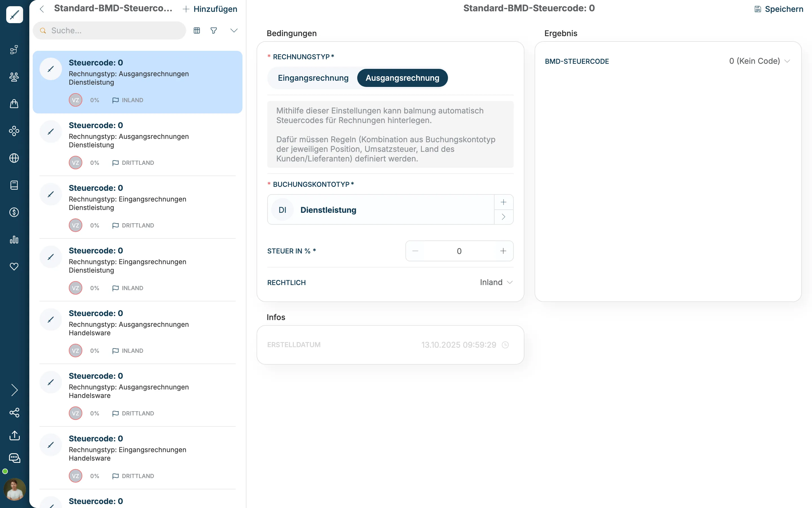Click the DI badge in Buchungskontotyp field
Viewport: 812px width, 508px height.
coord(283,210)
